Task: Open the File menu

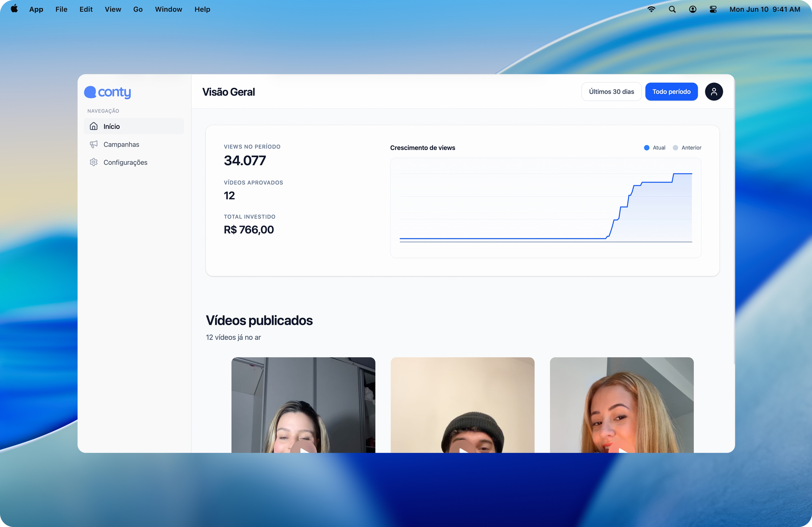Action: (61, 9)
